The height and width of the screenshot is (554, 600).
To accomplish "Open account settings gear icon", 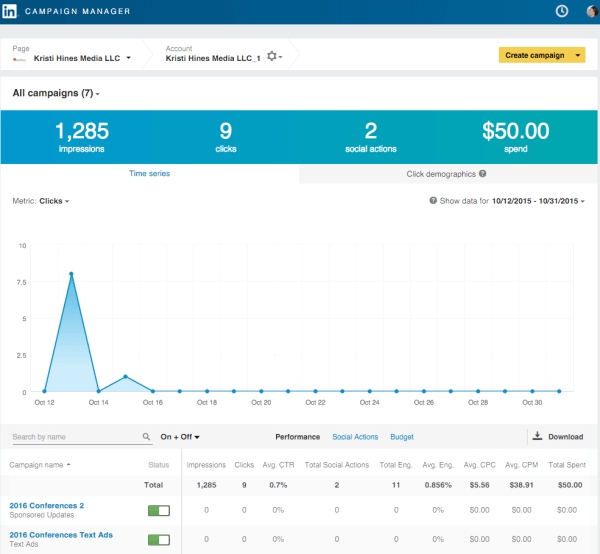I will point(272,56).
